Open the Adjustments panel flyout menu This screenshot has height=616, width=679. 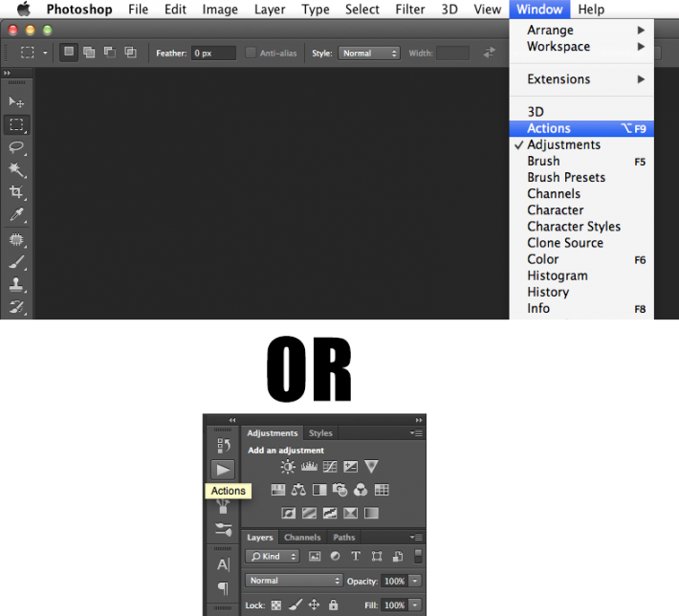pyautogui.click(x=417, y=433)
